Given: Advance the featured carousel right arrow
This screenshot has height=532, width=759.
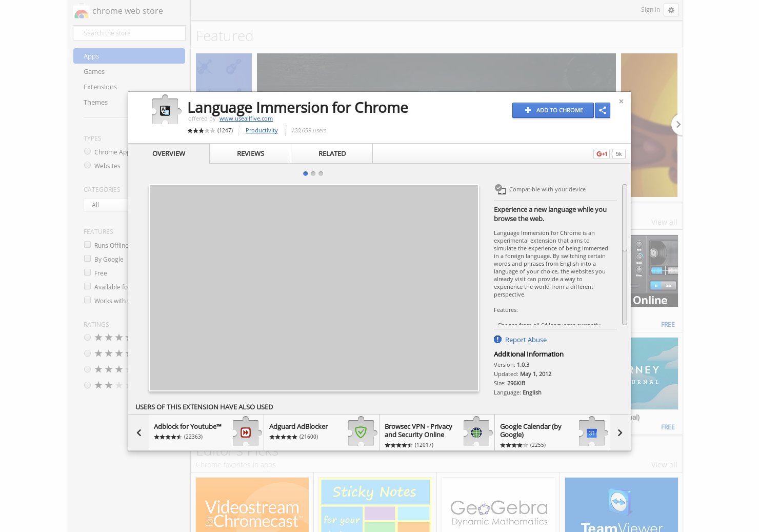Looking at the screenshot, I should pyautogui.click(x=678, y=124).
